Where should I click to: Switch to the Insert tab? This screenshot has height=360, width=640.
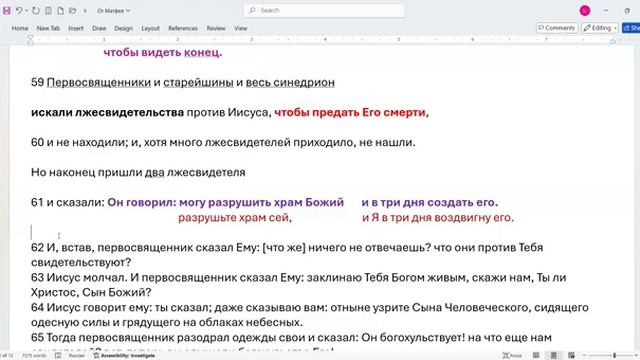(76, 28)
